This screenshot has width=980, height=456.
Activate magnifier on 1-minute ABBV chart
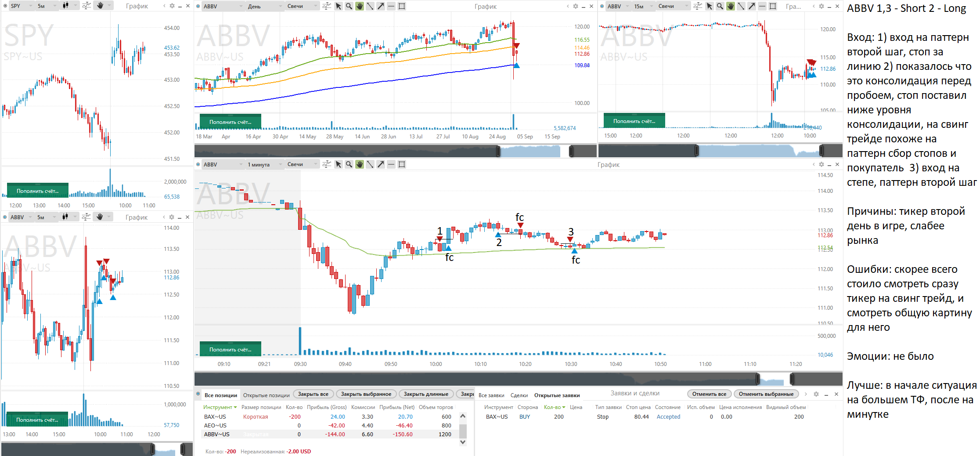tap(349, 164)
